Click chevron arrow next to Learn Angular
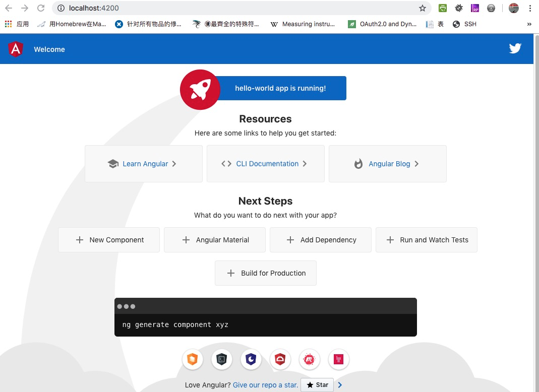This screenshot has width=539, height=392. click(x=174, y=164)
